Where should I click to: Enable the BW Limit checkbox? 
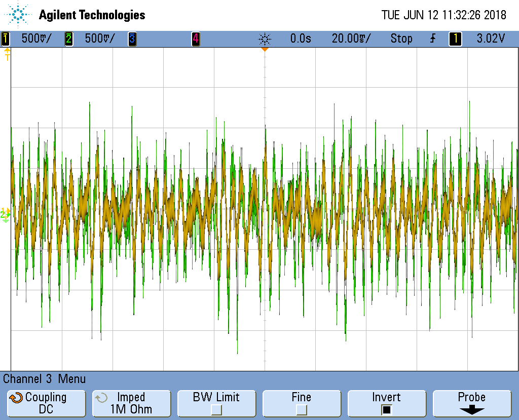(216, 409)
